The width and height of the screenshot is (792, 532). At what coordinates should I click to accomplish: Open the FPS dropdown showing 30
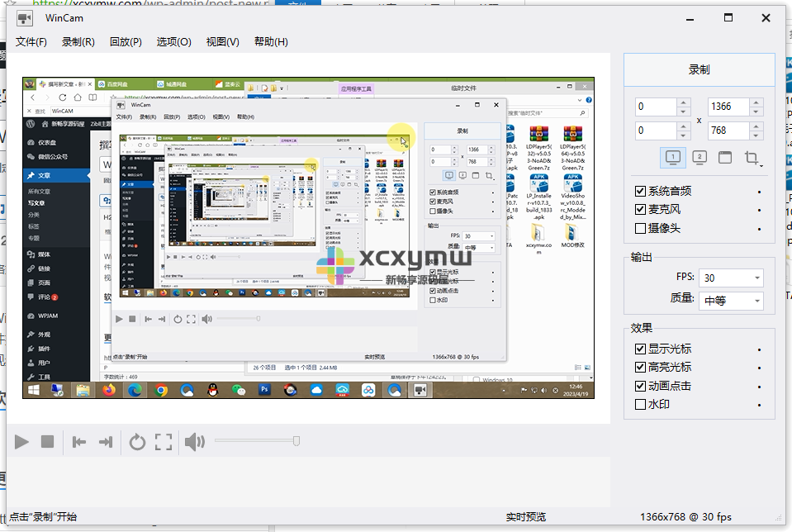click(731, 278)
